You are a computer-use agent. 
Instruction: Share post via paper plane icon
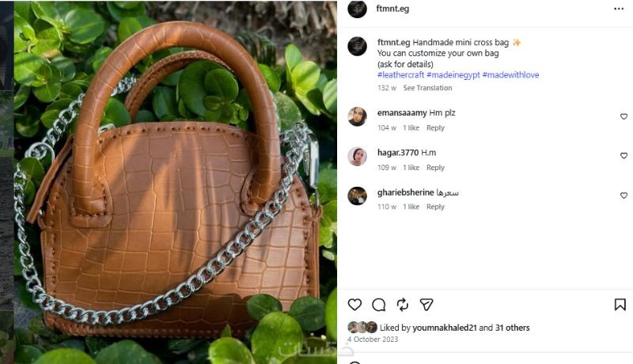(426, 305)
